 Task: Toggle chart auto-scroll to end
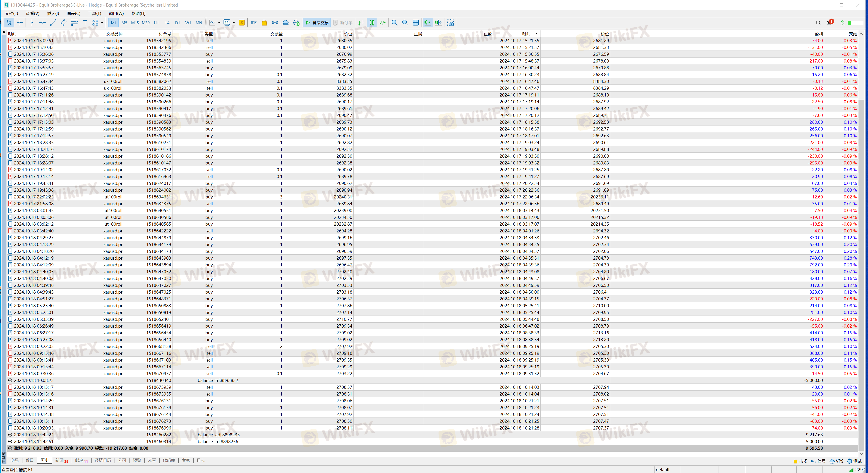(x=427, y=23)
